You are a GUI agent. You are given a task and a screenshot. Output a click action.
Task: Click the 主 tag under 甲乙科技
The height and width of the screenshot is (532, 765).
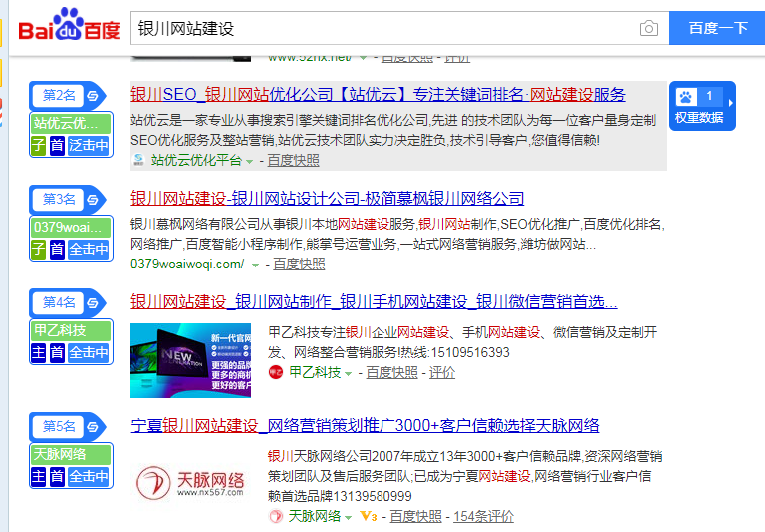[39, 353]
